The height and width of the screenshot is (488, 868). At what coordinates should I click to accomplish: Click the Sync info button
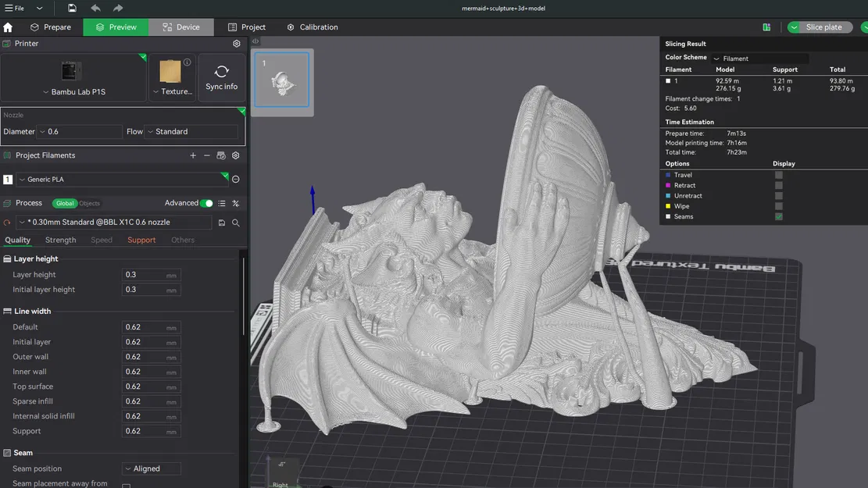coord(222,75)
